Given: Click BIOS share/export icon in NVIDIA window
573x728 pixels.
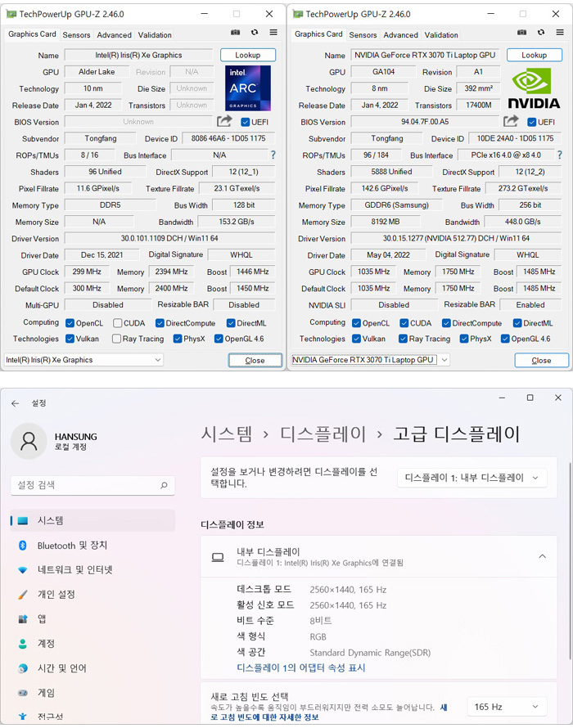Looking at the screenshot, I should (511, 121).
